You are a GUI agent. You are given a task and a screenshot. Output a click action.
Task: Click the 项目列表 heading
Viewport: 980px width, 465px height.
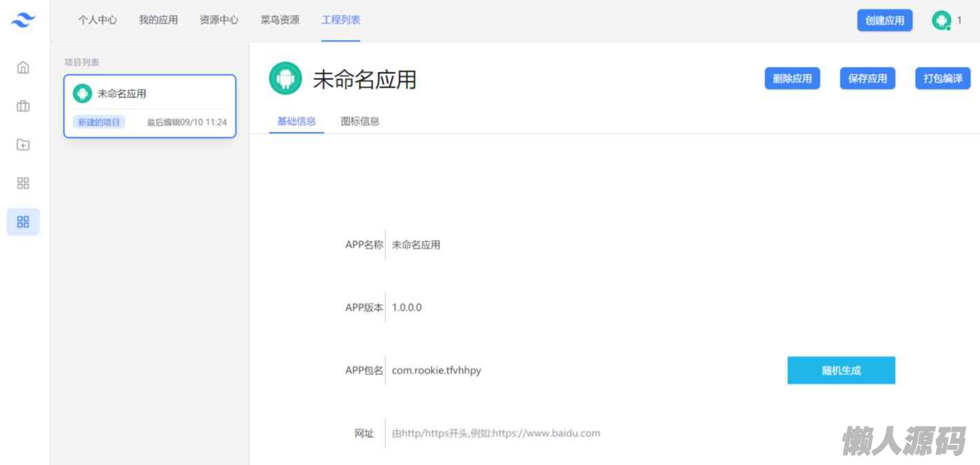81,62
